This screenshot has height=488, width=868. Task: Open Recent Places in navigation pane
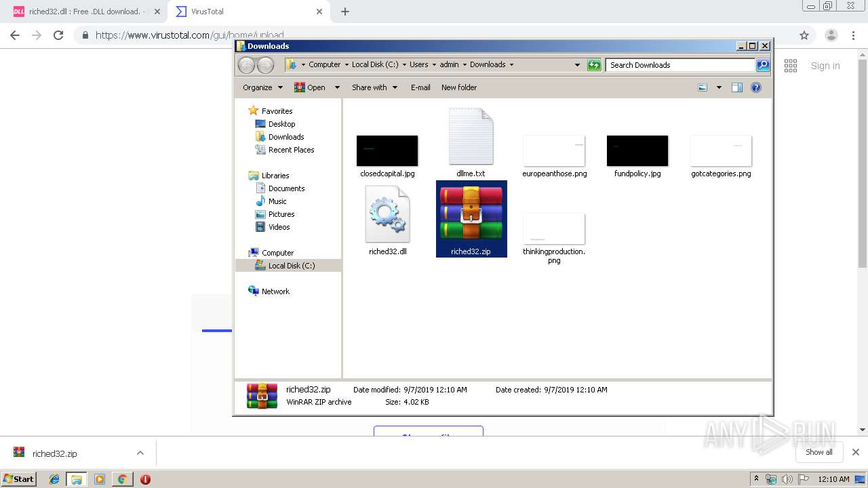pyautogui.click(x=291, y=150)
